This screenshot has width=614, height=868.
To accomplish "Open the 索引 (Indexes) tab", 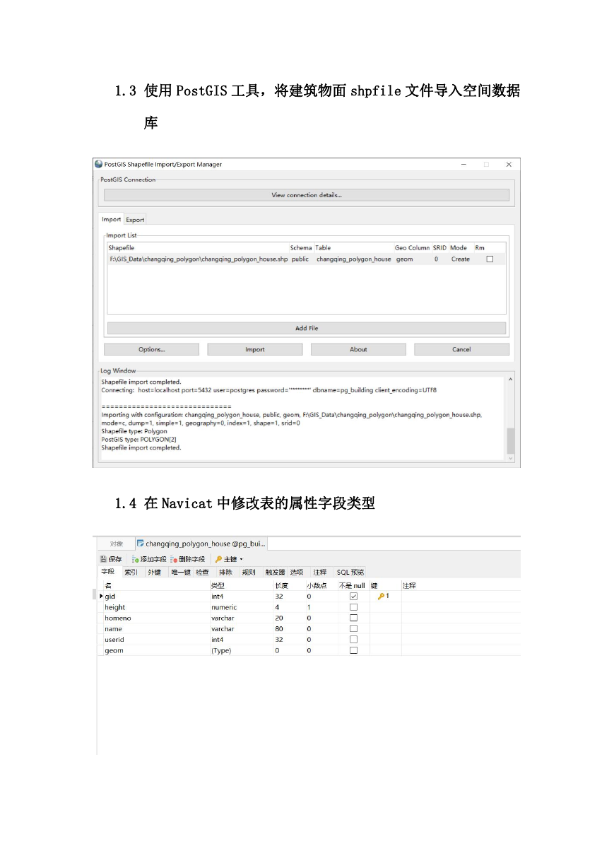I will pyautogui.click(x=131, y=572).
